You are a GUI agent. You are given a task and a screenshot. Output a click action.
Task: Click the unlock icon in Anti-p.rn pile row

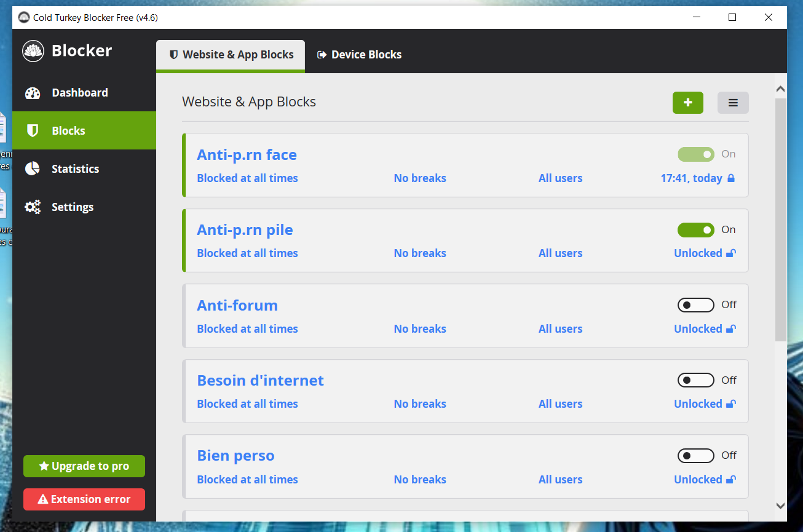tap(731, 253)
